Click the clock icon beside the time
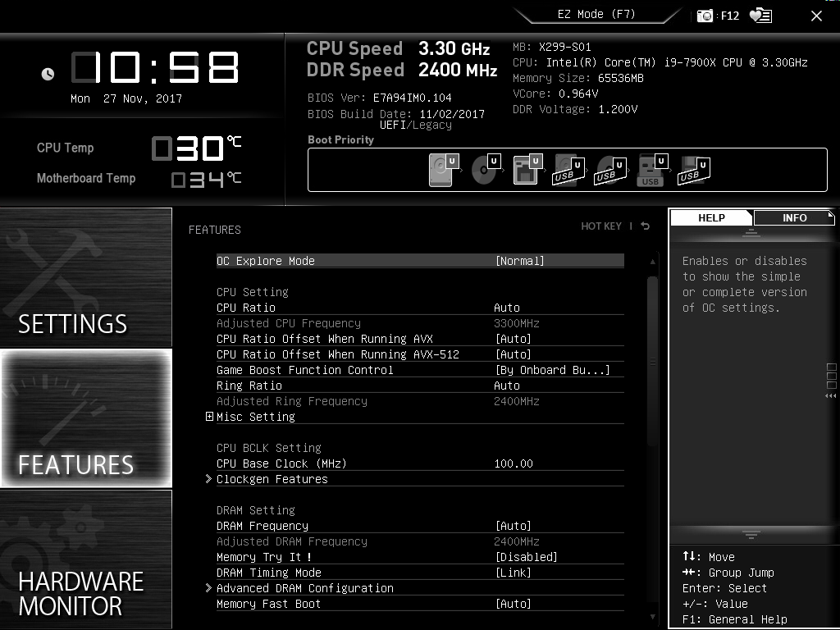840x630 pixels. tap(48, 74)
